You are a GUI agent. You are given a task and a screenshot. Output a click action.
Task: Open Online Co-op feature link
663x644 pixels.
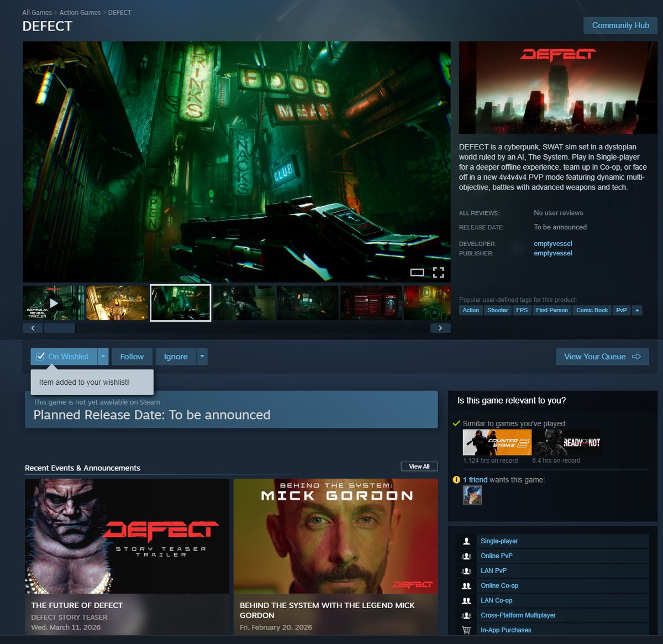point(499,586)
